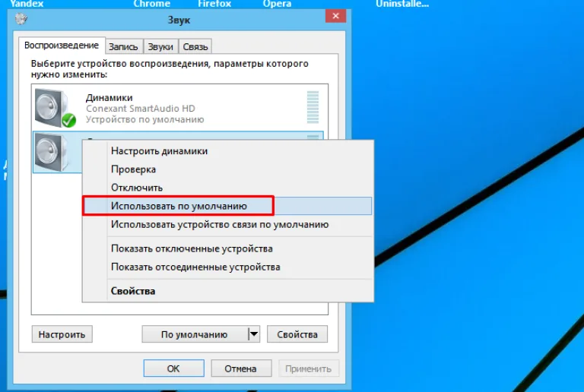This screenshot has width=584, height=392.
Task: Click the Firefox desktop shortcut label
Action: (x=214, y=3)
